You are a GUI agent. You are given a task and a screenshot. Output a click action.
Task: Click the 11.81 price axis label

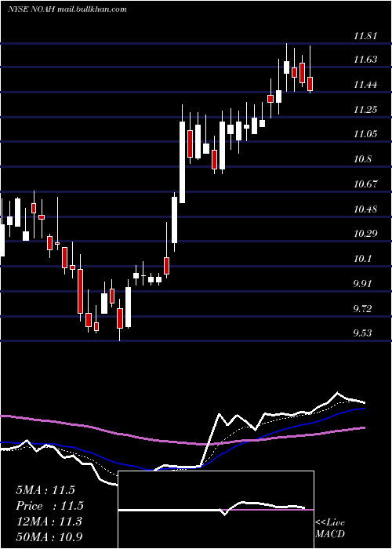[x=365, y=35]
